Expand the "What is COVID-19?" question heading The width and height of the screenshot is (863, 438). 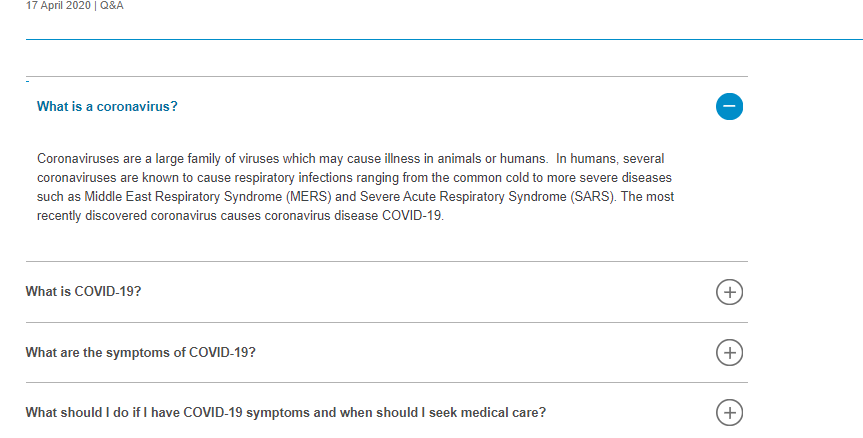[83, 291]
